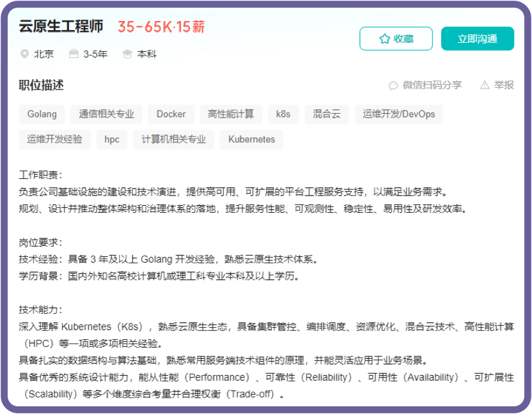This screenshot has height=414, width=532.
Task: Click the briefcase icon beside 3-5年
Action: pos(74,54)
